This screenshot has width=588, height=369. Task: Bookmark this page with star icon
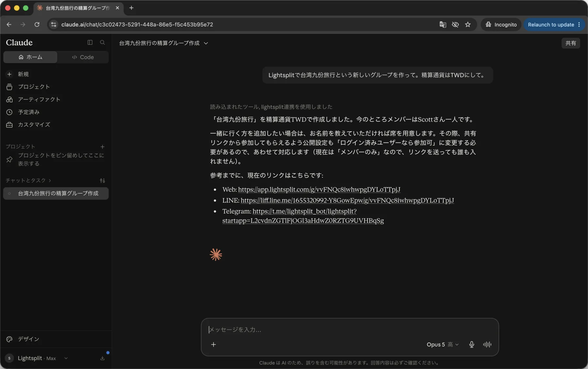(x=468, y=24)
